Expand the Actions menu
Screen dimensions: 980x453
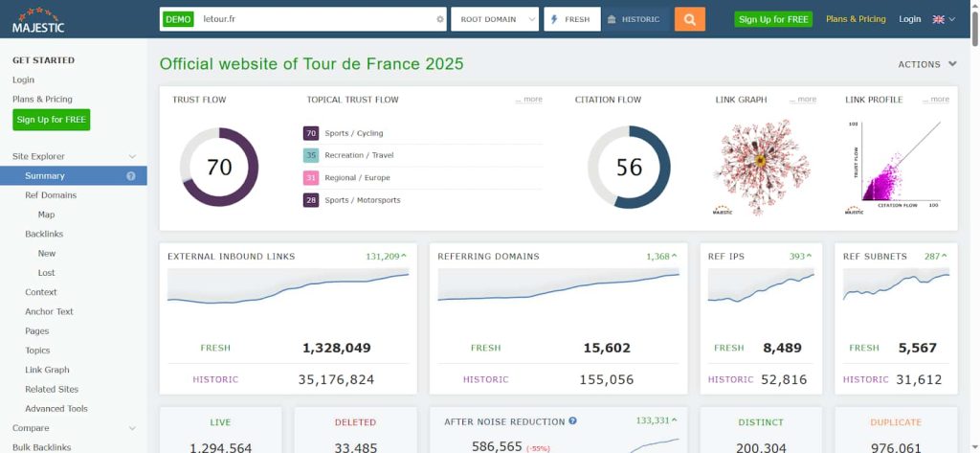coord(927,64)
